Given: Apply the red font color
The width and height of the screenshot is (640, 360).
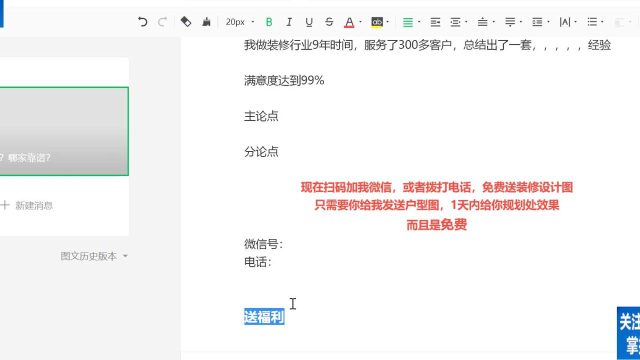Looking at the screenshot, I should (349, 22).
